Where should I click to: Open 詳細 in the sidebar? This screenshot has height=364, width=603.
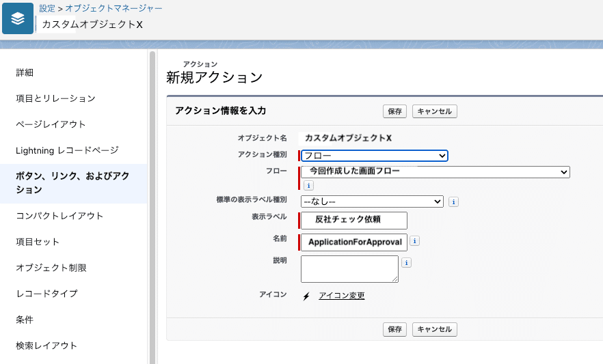coord(25,72)
